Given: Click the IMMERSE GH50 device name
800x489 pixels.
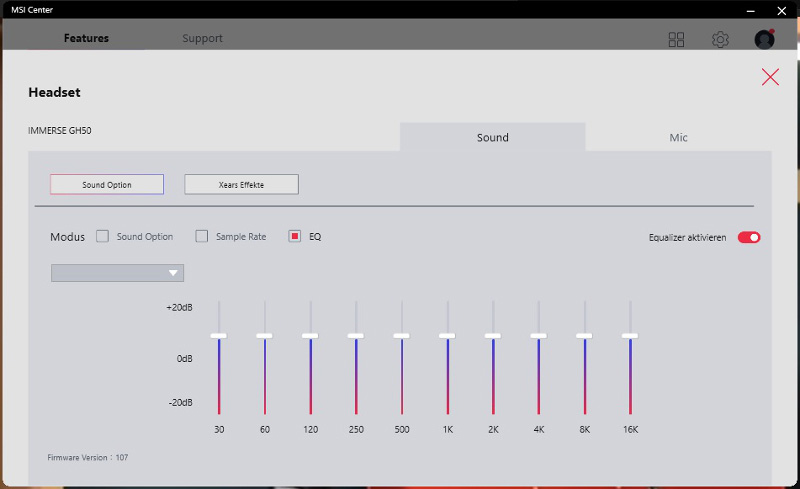Looking at the screenshot, I should pyautogui.click(x=60, y=130).
